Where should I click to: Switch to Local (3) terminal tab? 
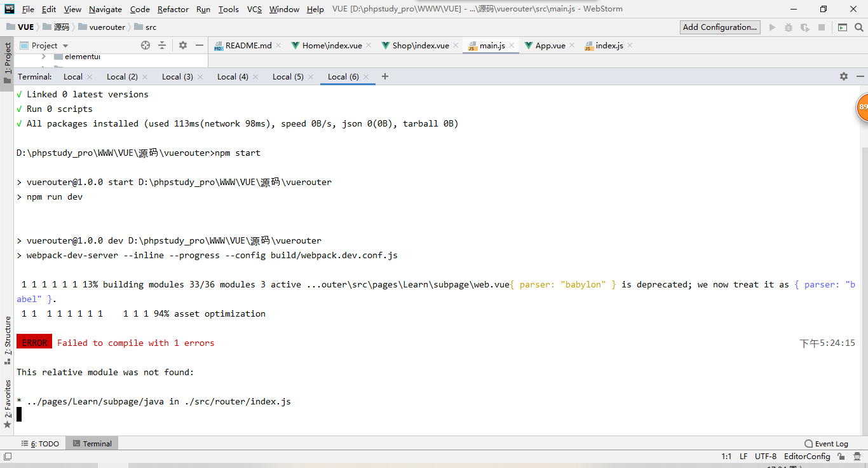click(177, 77)
